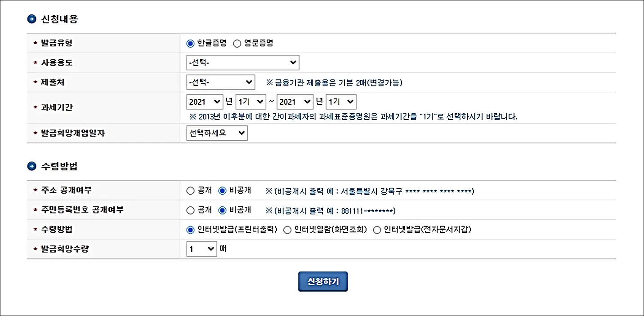Choose 인터넷발급(전자문서지갑) as receipt method

[x=376, y=229]
